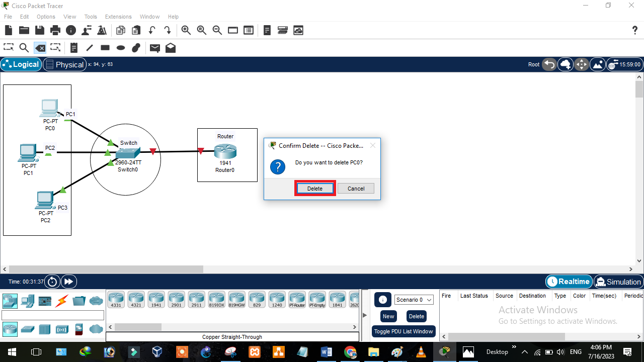Enable Realtime mode
Image resolution: width=644 pixels, height=362 pixels.
coord(569,282)
